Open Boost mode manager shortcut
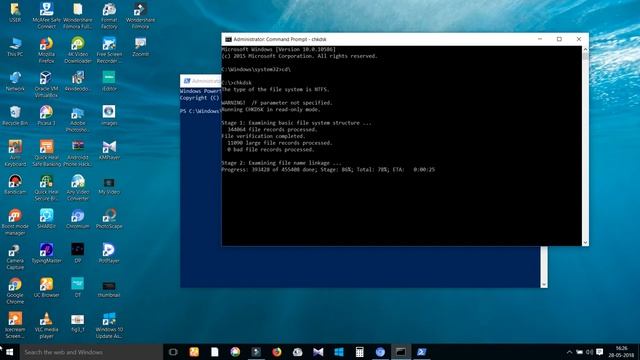The image size is (640, 360). 15,222
